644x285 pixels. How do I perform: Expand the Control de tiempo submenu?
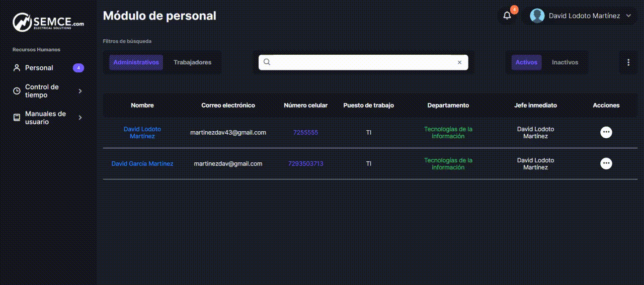[x=80, y=91]
